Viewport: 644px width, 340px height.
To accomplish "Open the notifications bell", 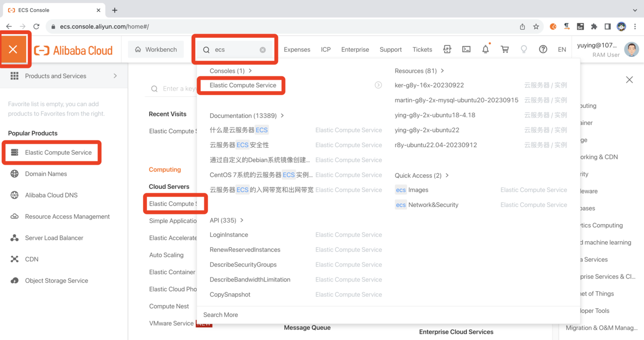I will [485, 49].
